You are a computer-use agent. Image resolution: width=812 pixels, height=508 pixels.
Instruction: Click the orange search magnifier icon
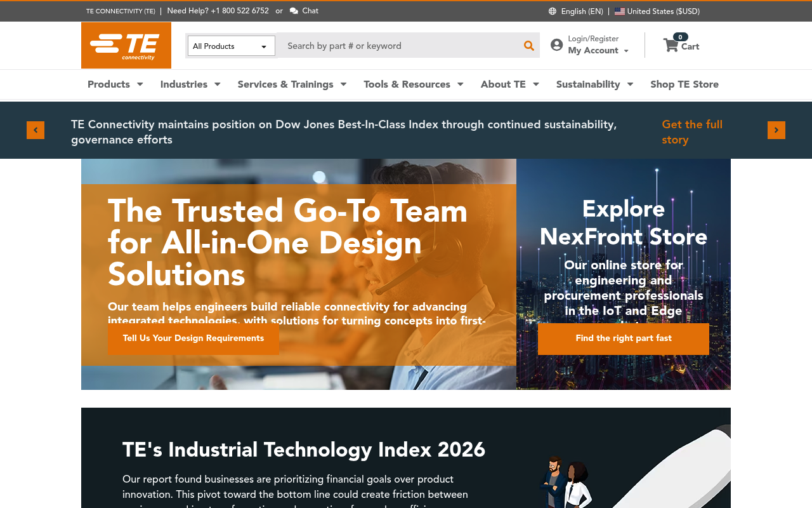click(528, 46)
